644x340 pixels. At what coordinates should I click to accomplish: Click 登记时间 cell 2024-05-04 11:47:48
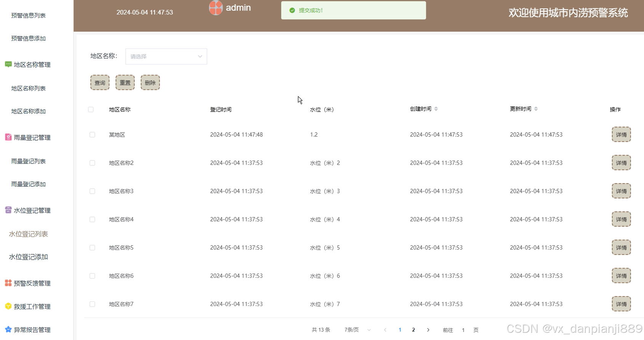click(236, 135)
